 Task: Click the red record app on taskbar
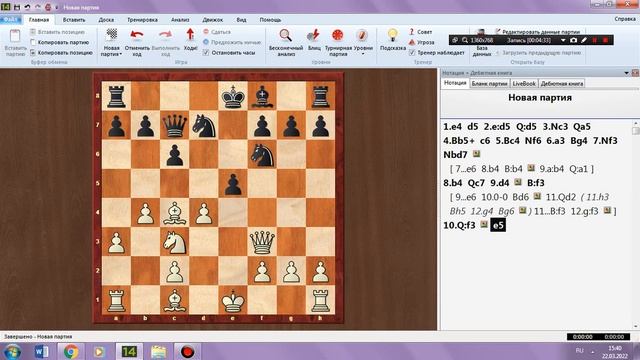click(x=187, y=351)
